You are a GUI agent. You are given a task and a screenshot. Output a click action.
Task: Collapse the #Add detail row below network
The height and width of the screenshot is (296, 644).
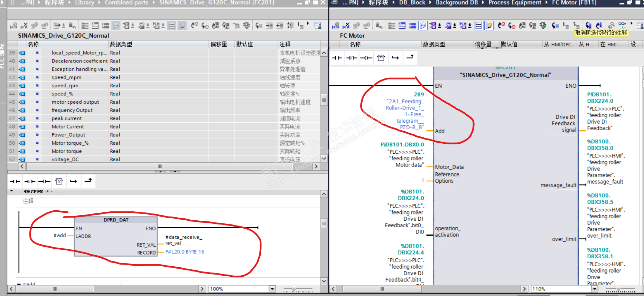click(19, 284)
